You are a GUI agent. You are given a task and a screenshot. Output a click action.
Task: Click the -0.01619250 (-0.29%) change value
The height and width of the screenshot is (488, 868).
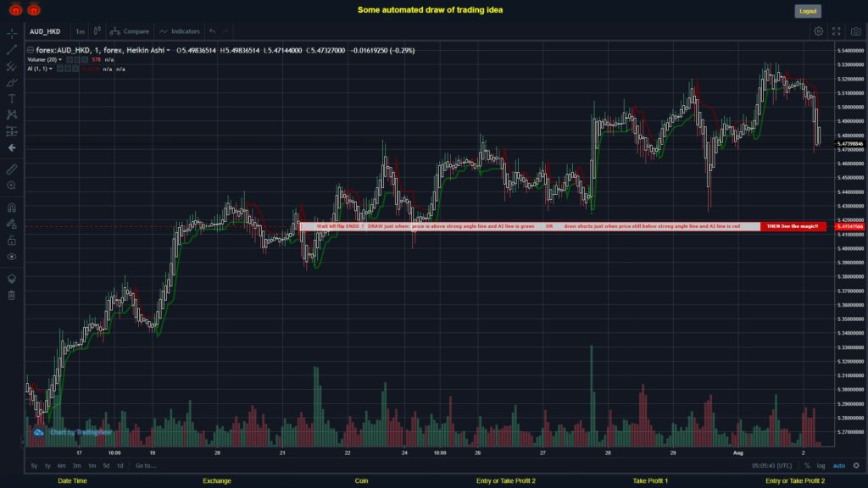click(x=382, y=50)
